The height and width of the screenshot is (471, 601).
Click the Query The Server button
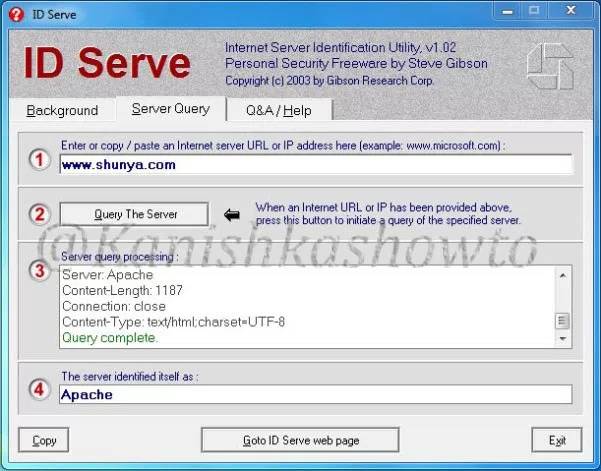(135, 214)
